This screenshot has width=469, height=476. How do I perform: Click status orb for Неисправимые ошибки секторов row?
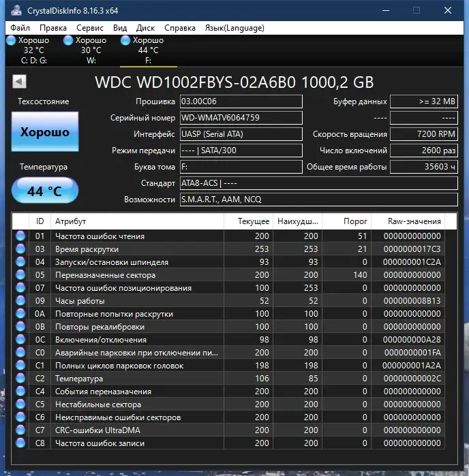pyautogui.click(x=20, y=417)
